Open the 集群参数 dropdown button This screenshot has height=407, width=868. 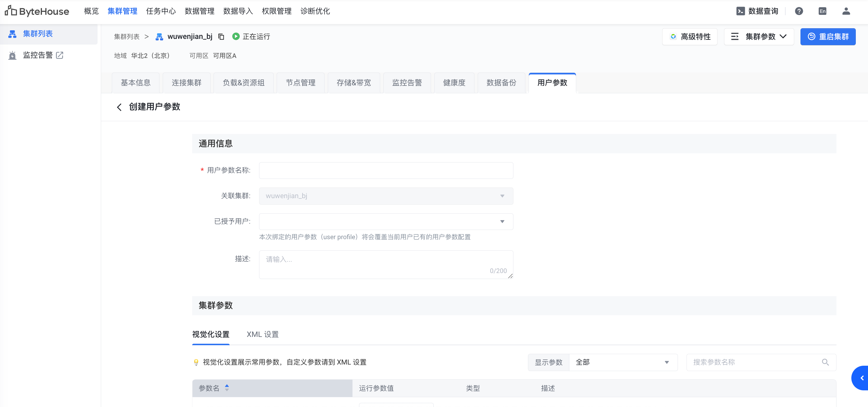(759, 37)
